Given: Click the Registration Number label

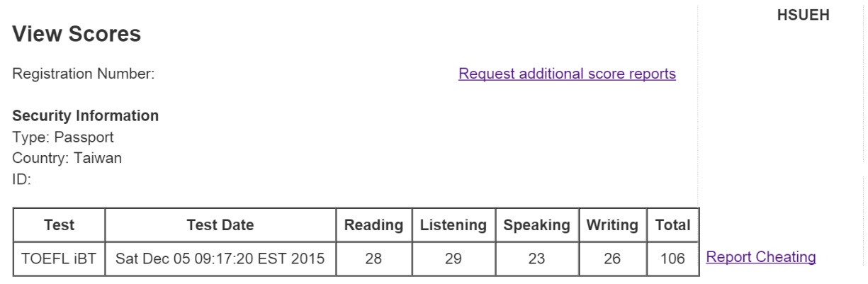Looking at the screenshot, I should click(x=84, y=74).
